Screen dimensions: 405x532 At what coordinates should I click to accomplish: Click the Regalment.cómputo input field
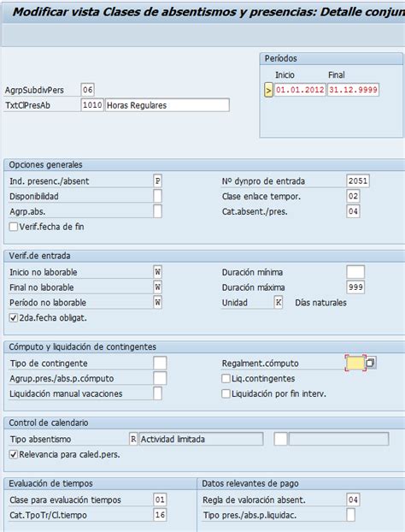coord(355,363)
